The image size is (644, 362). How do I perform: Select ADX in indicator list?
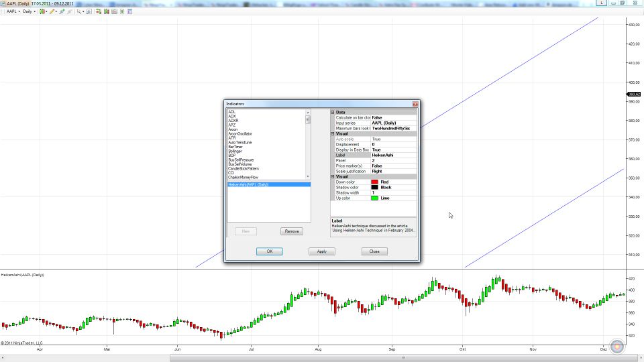pyautogui.click(x=232, y=116)
